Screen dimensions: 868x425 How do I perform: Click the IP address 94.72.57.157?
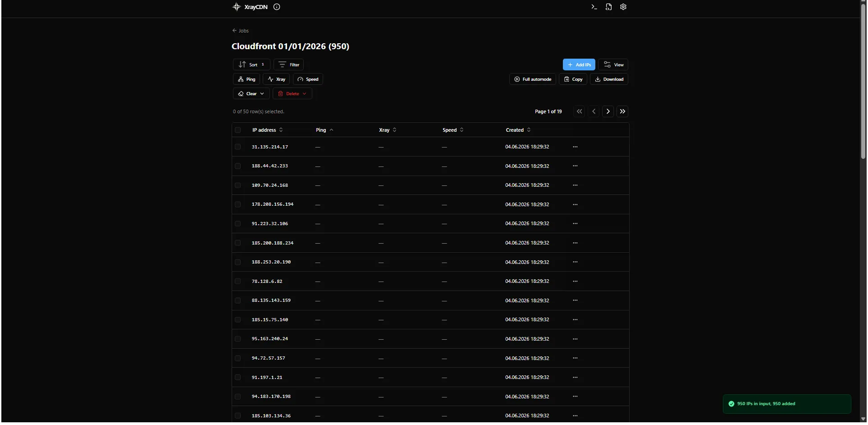click(x=268, y=358)
